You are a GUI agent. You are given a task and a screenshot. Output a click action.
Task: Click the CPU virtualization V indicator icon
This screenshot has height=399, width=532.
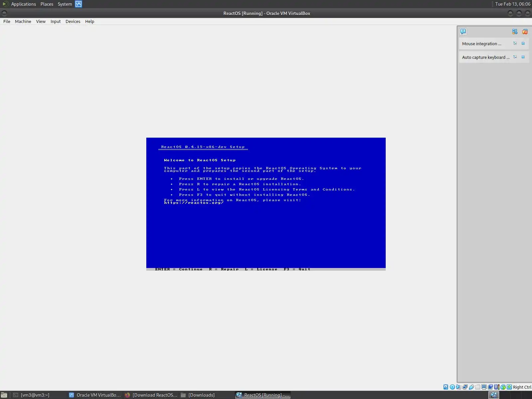[496, 387]
